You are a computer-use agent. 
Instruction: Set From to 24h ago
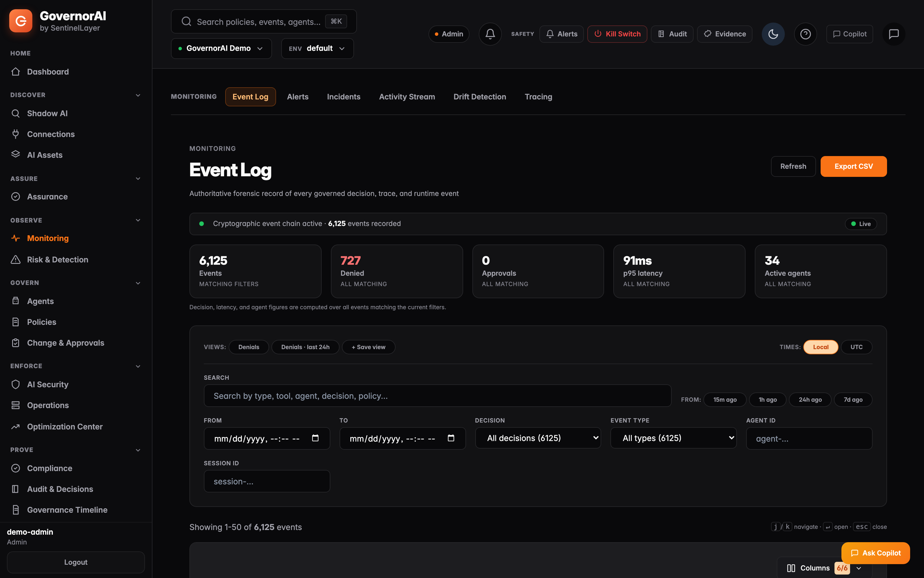click(810, 399)
